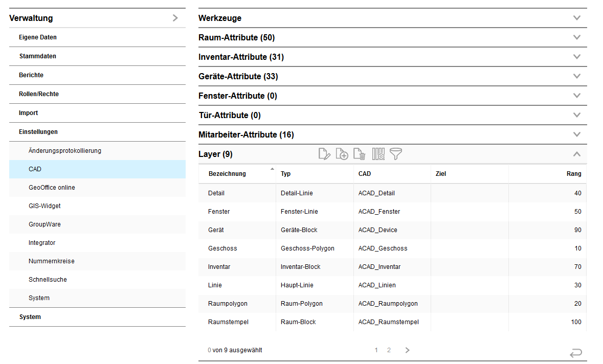The width and height of the screenshot is (603, 364).
Task: Expand the Werkzeuge section
Action: pyautogui.click(x=577, y=18)
